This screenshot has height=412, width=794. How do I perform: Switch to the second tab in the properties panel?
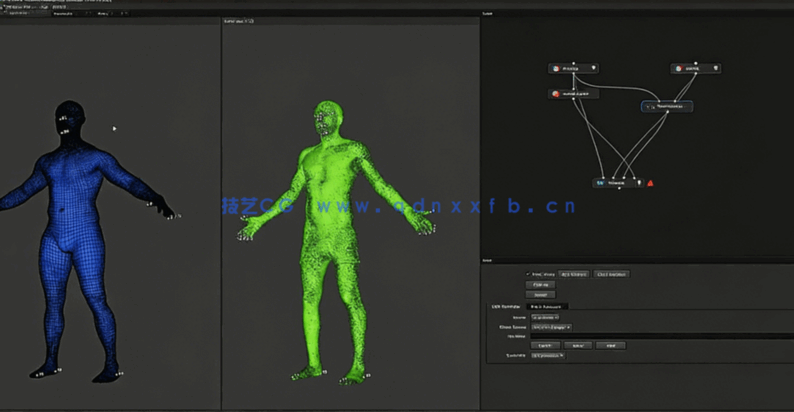[548, 306]
